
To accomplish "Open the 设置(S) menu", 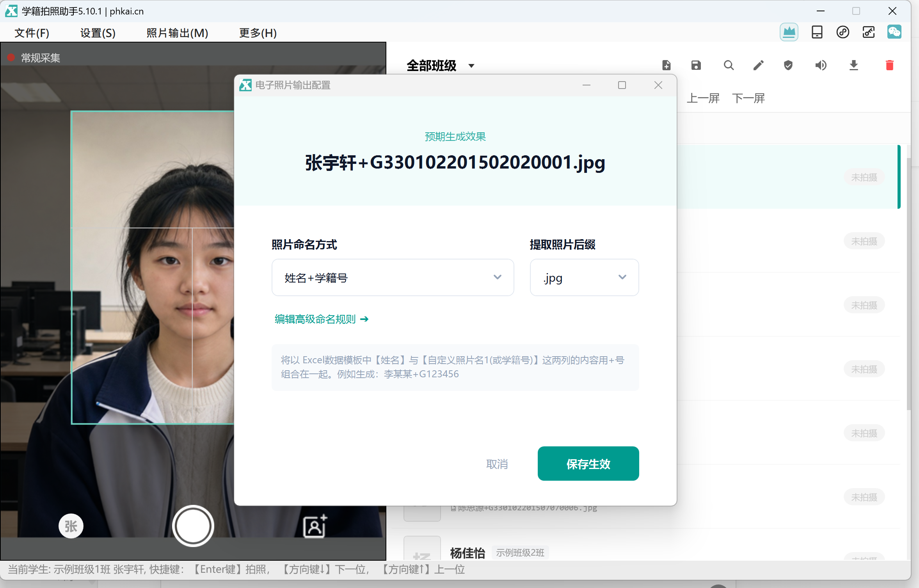I will pyautogui.click(x=98, y=33).
